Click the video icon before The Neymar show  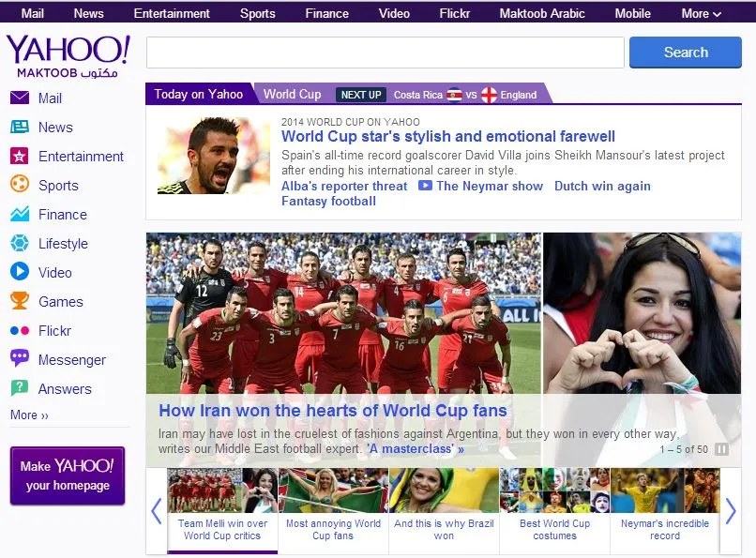point(425,186)
